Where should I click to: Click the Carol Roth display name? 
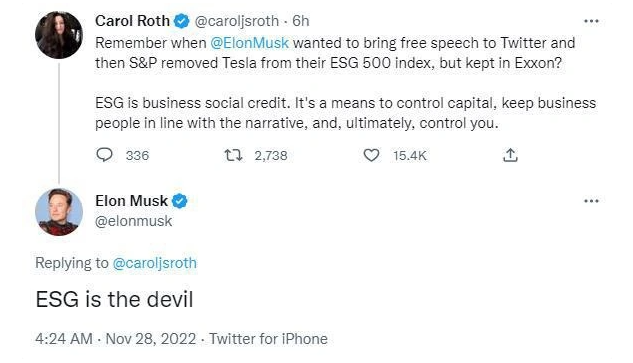tap(132, 21)
